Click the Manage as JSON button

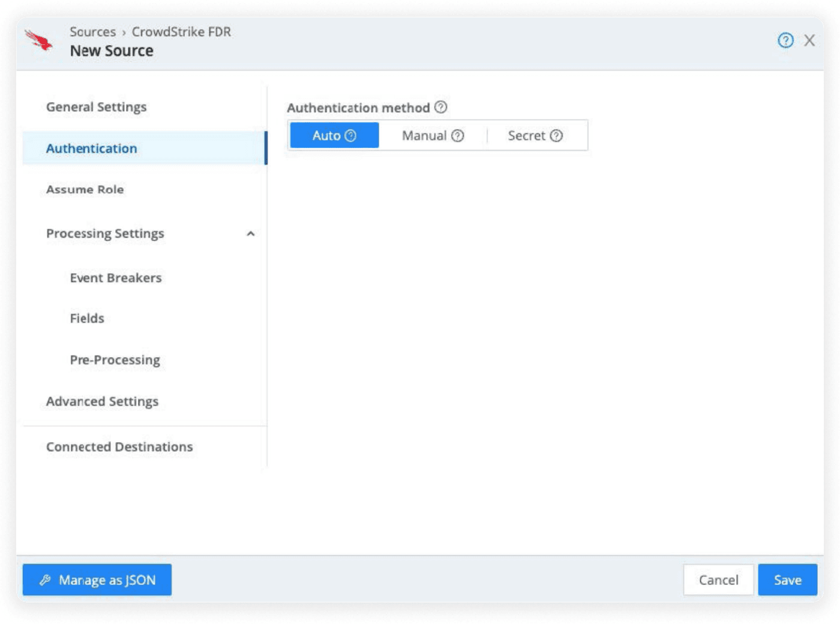point(97,580)
